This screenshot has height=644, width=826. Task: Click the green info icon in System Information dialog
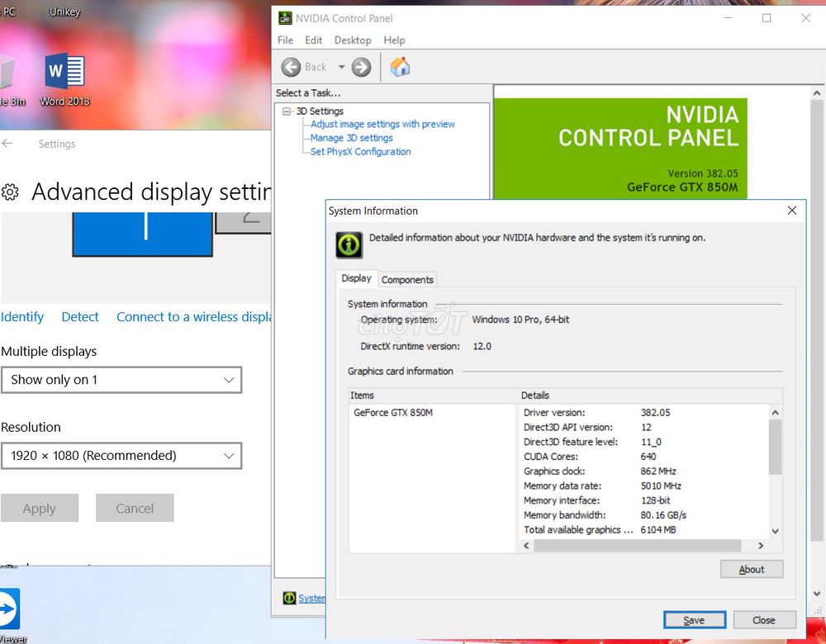click(349, 245)
